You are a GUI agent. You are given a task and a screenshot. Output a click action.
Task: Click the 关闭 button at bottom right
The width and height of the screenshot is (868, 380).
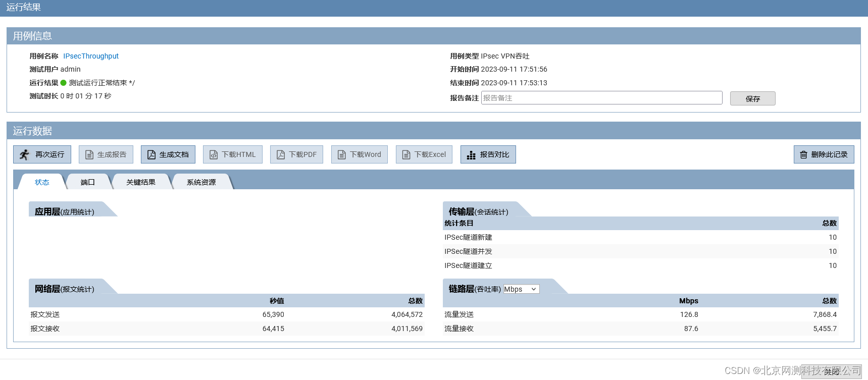tap(832, 371)
